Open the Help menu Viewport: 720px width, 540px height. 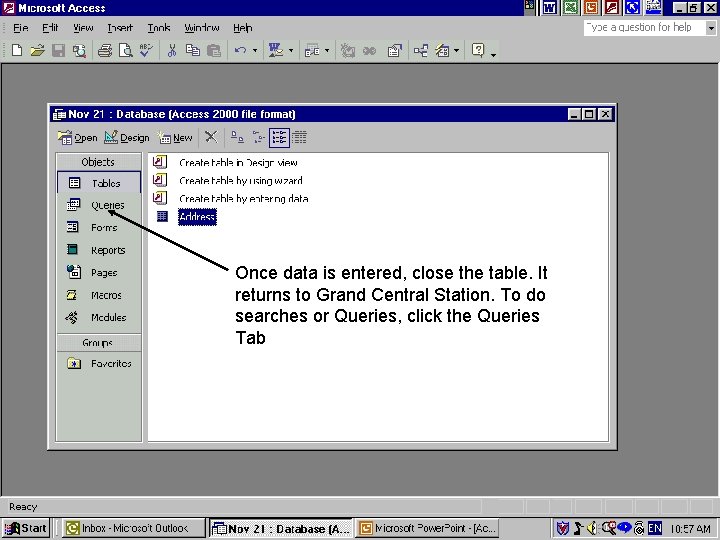[x=242, y=28]
